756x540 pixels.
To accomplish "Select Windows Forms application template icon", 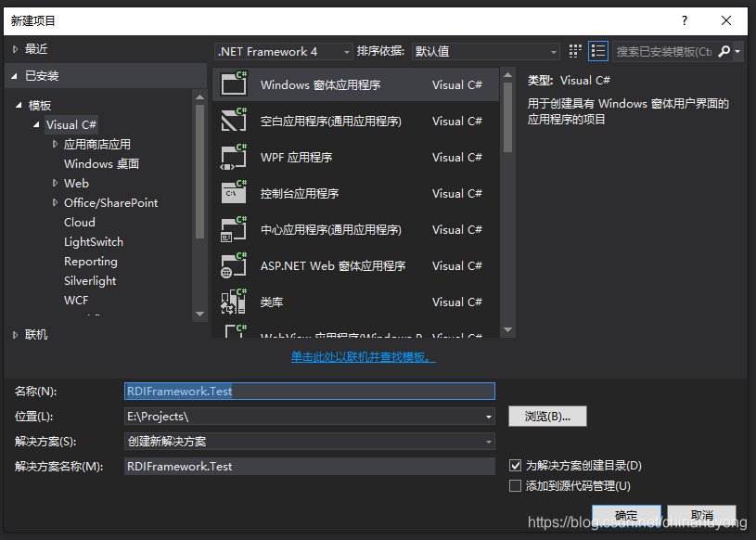I will click(234, 84).
